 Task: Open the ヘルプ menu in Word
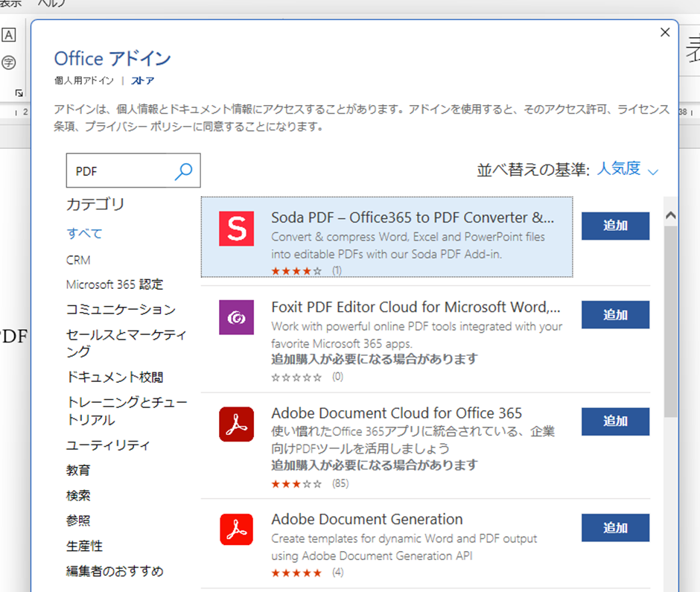[51, 4]
